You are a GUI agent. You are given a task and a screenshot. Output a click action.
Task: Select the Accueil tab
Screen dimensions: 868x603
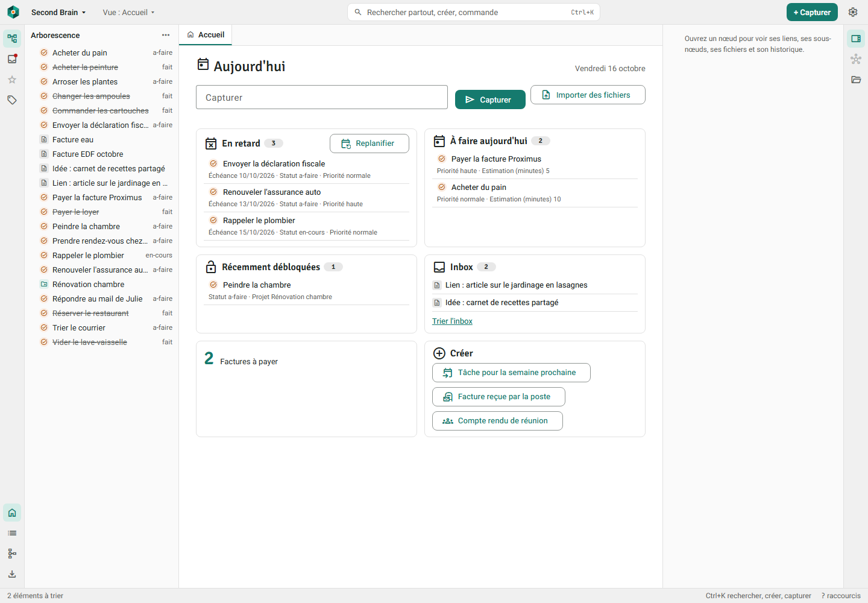tap(206, 35)
